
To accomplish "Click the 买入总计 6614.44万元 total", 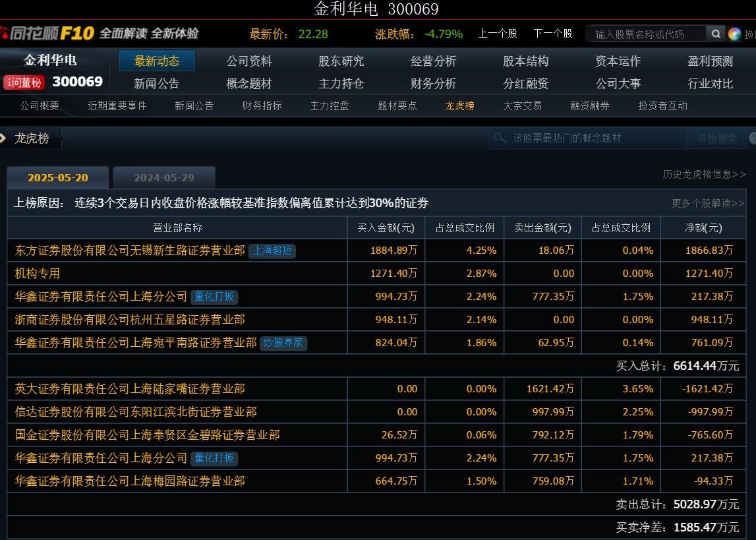I will tap(678, 366).
